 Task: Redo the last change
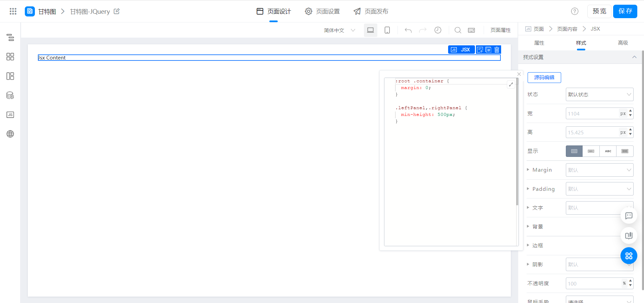(423, 30)
